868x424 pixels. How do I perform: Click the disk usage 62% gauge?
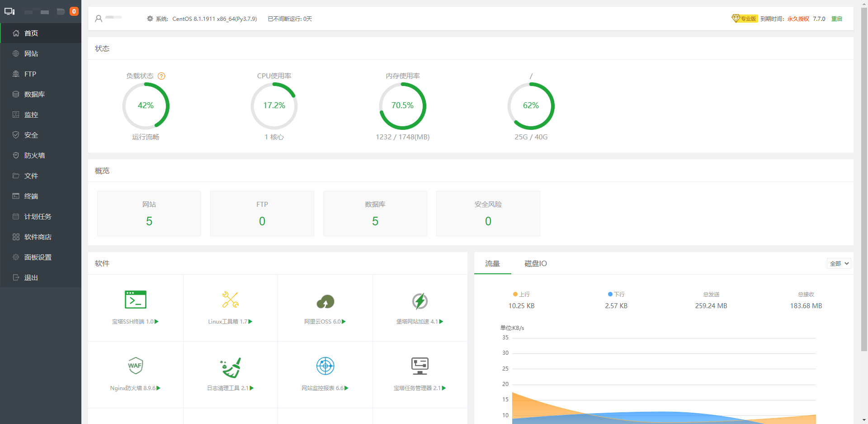531,106
